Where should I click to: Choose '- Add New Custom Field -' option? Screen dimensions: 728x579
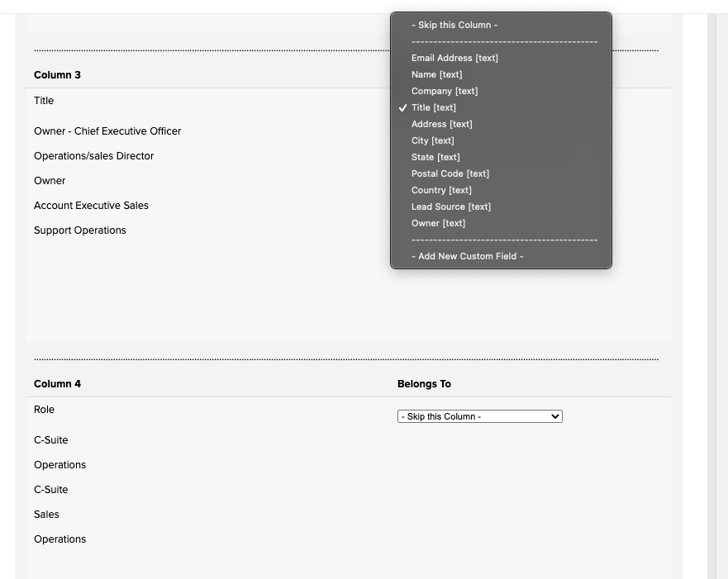[x=501, y=256]
